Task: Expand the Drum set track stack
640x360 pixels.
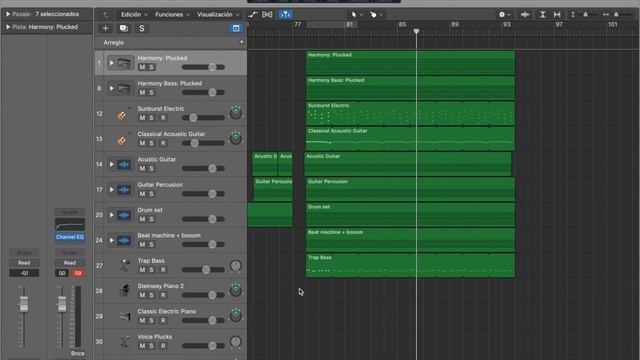Action: (111, 215)
